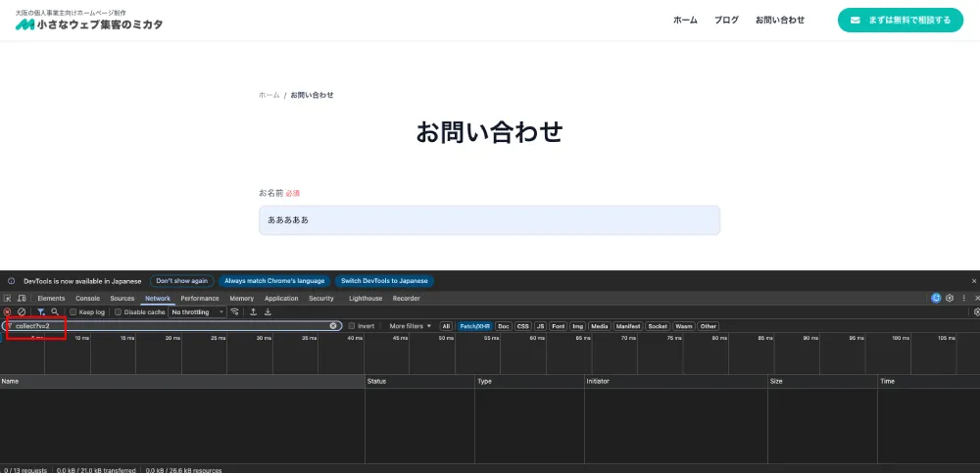Open Network panel settings gear
The height and width of the screenshot is (473, 980).
977,311
